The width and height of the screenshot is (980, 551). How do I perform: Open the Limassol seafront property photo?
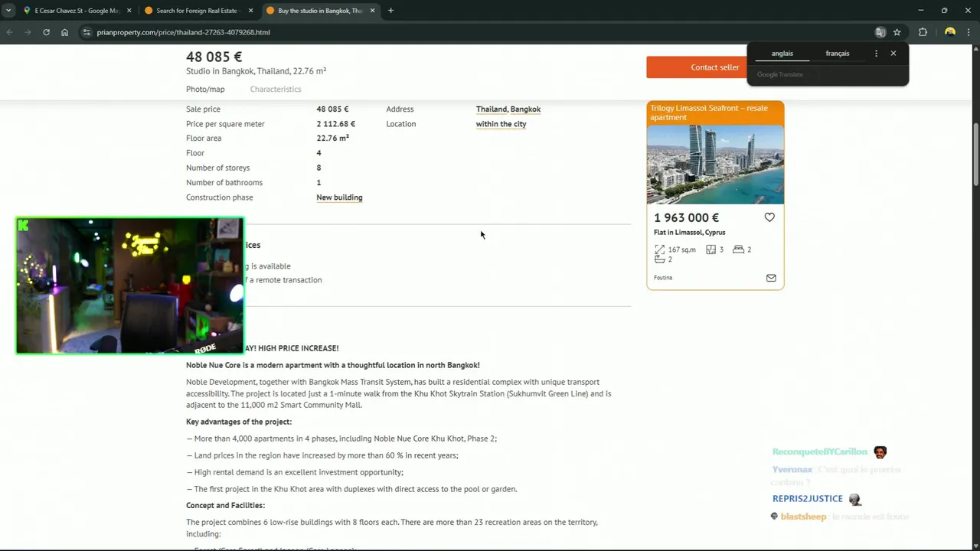[715, 164]
